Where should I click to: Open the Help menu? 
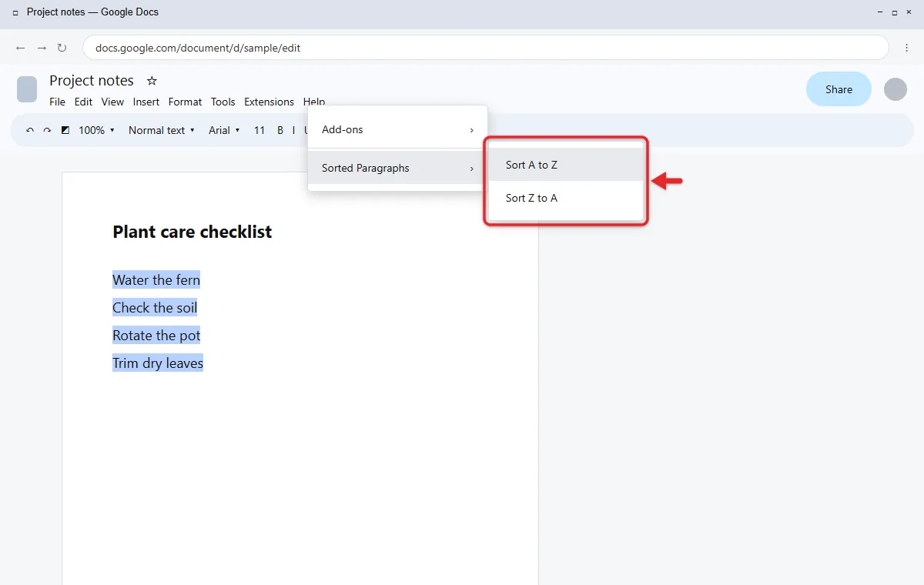(x=314, y=102)
